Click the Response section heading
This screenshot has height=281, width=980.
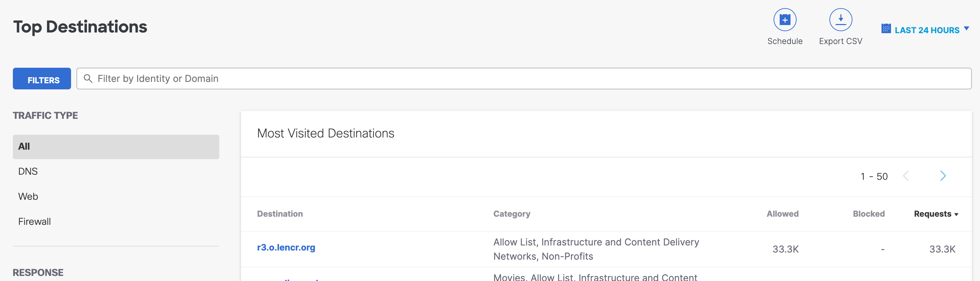pyautogui.click(x=38, y=273)
